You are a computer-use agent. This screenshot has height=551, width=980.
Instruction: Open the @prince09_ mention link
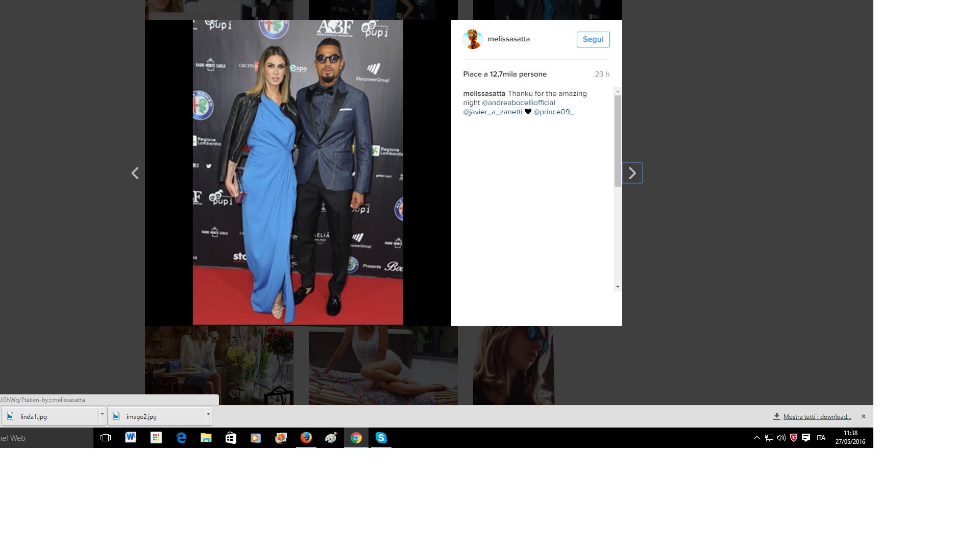click(x=553, y=112)
